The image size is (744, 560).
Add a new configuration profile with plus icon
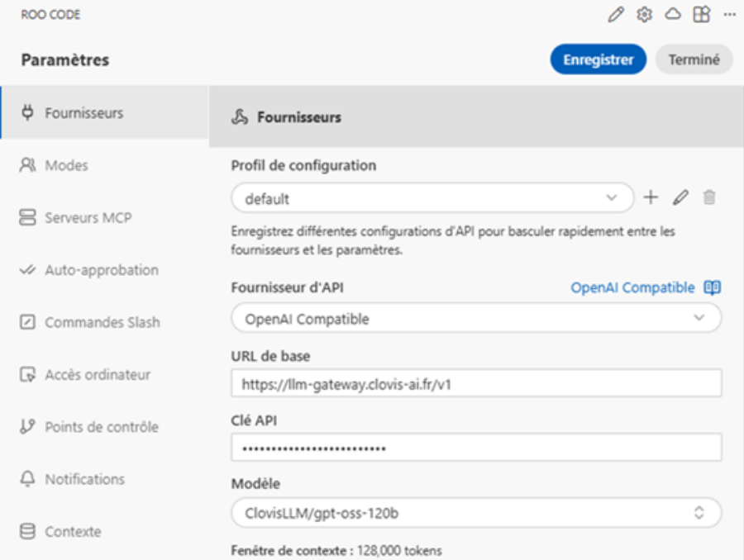tap(651, 197)
